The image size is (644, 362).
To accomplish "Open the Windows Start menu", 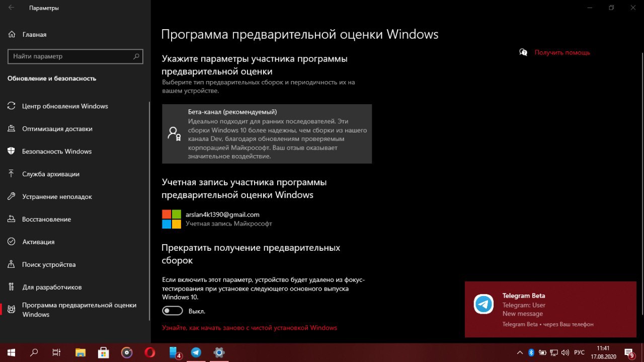I will pyautogui.click(x=11, y=352).
